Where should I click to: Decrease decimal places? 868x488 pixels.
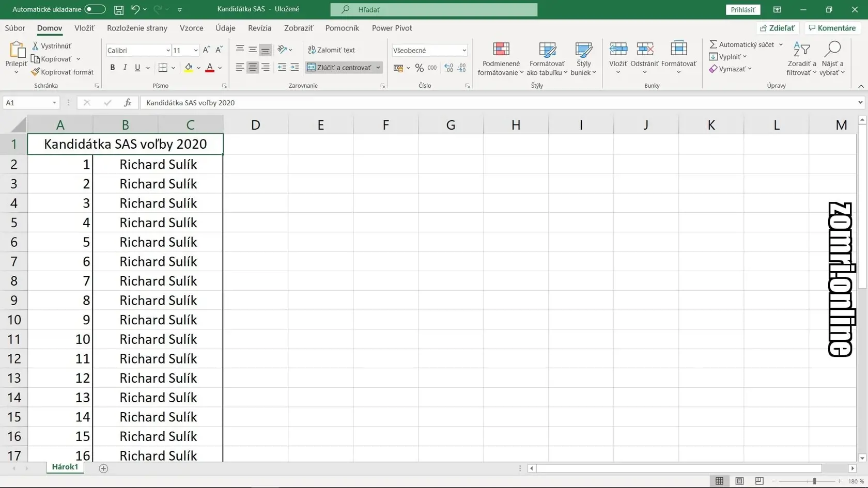pos(462,68)
